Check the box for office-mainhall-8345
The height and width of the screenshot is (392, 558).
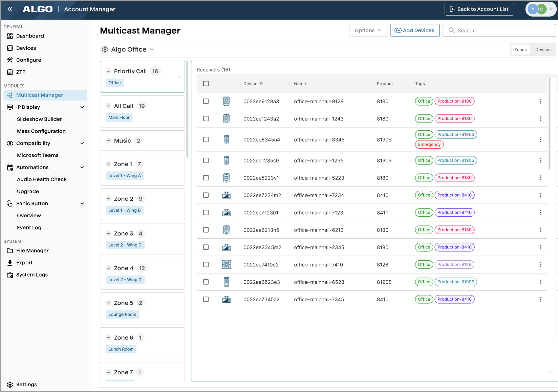point(206,139)
